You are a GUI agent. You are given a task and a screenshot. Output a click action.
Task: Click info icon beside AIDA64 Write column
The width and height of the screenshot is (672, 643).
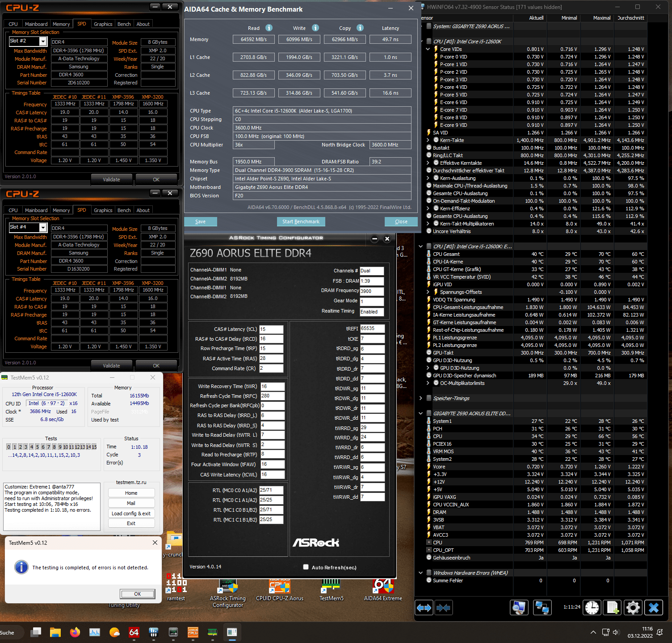click(315, 28)
